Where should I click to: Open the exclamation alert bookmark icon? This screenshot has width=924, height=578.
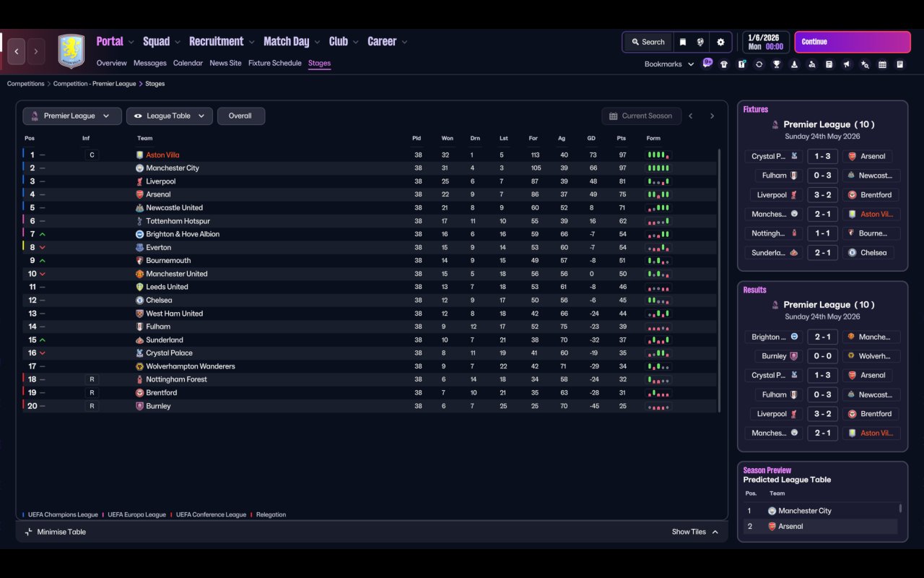tap(741, 64)
